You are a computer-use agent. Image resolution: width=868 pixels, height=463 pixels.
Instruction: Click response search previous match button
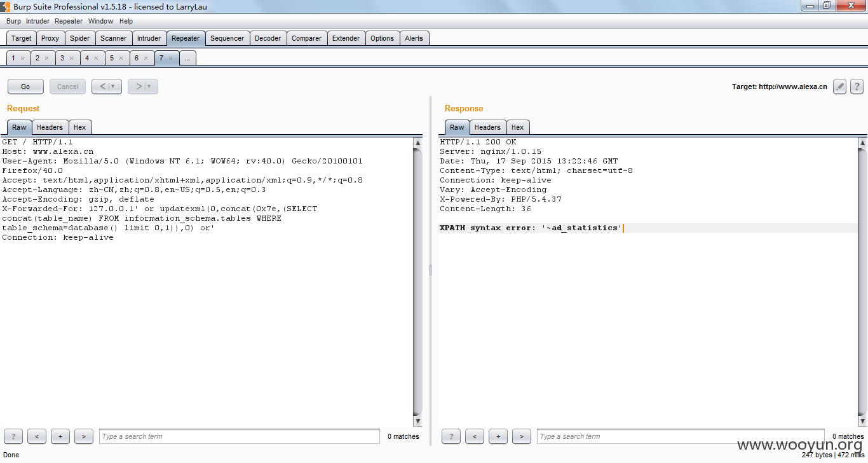pyautogui.click(x=475, y=436)
